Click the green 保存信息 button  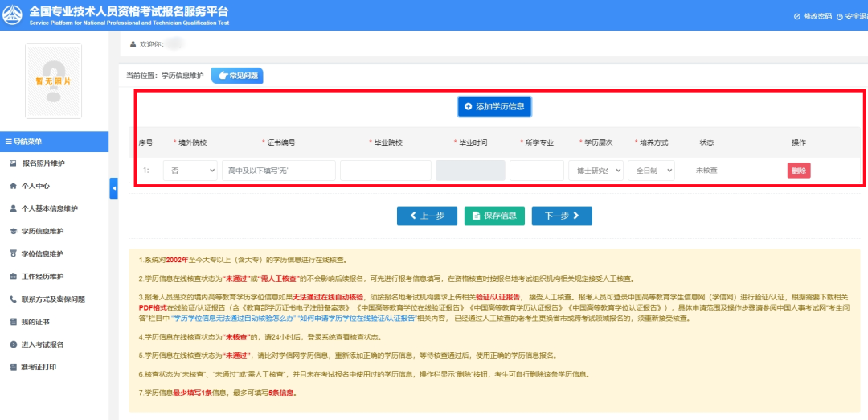click(494, 216)
